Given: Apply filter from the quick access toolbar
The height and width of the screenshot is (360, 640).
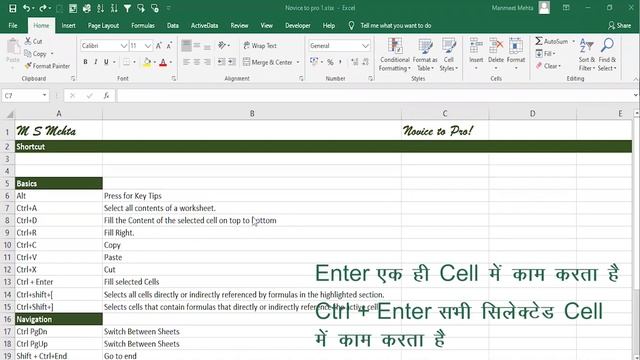Looking at the screenshot, I should pyautogui.click(x=127, y=8).
